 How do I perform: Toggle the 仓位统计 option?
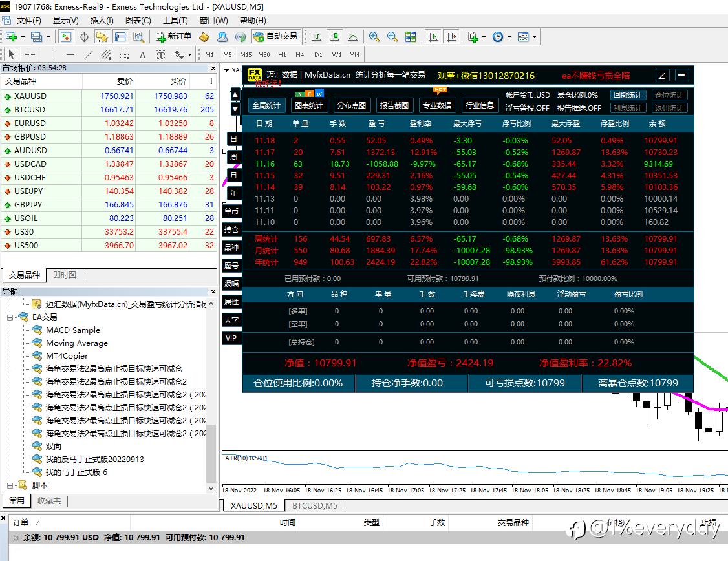click(669, 95)
